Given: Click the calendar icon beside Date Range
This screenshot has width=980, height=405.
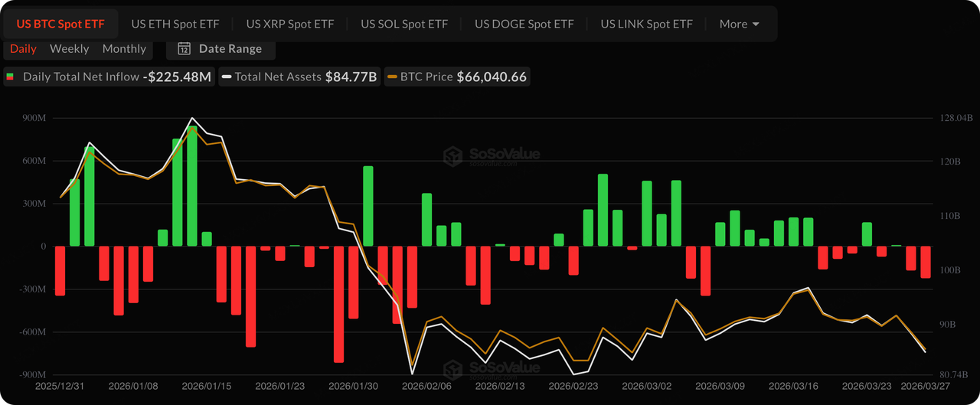Looking at the screenshot, I should coord(184,49).
